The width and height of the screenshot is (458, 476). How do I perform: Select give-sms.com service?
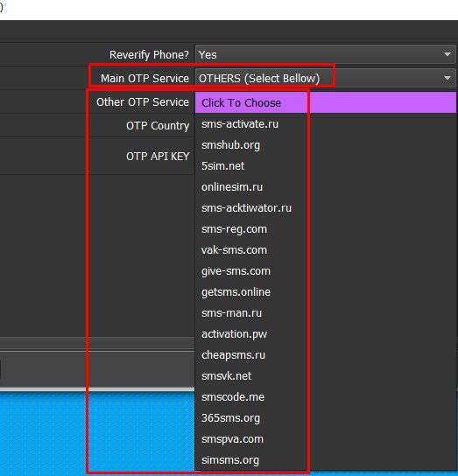click(x=326, y=270)
